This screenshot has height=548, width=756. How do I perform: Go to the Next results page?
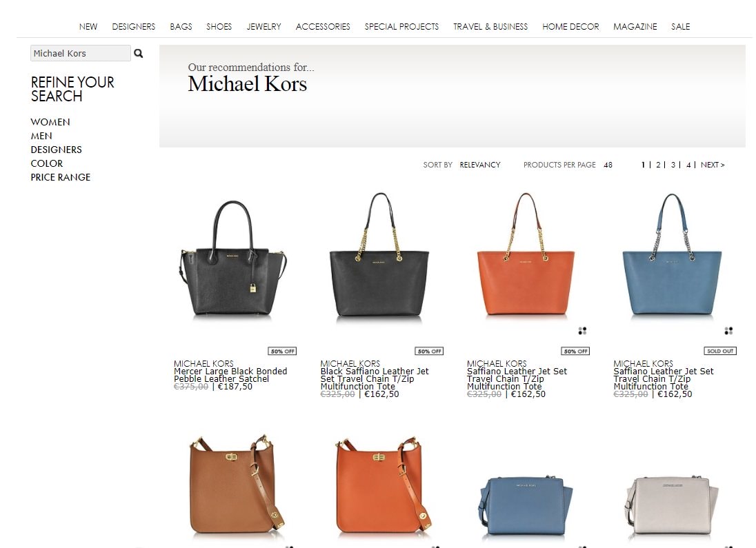[713, 165]
